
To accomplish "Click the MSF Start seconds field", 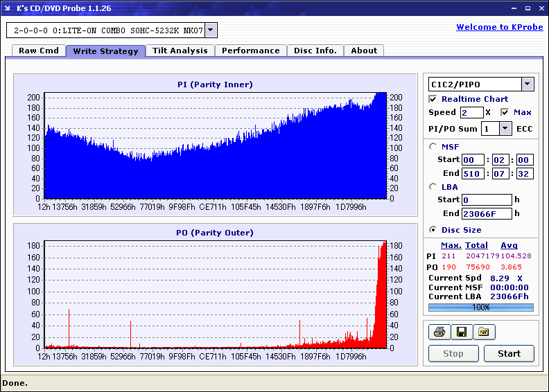I will pyautogui.click(x=500, y=160).
